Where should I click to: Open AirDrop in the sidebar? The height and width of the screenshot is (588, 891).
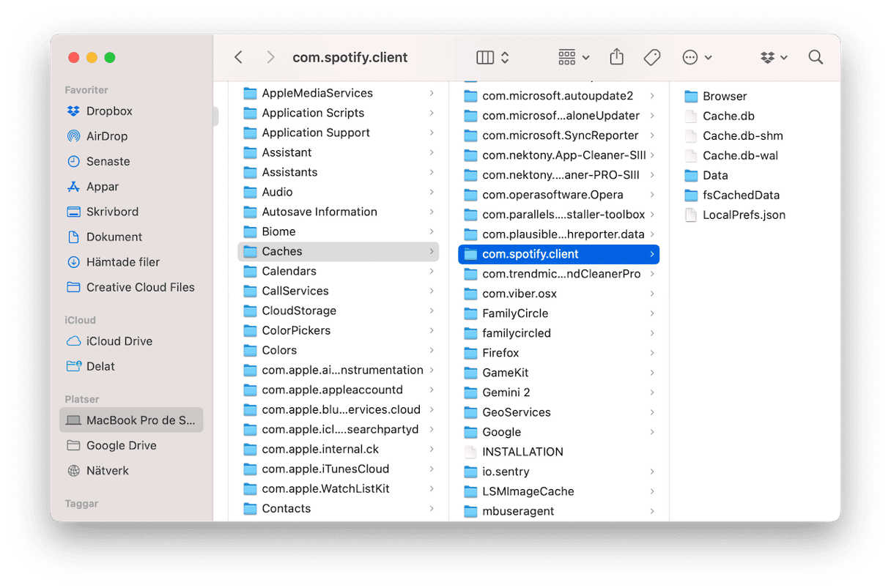coord(106,136)
